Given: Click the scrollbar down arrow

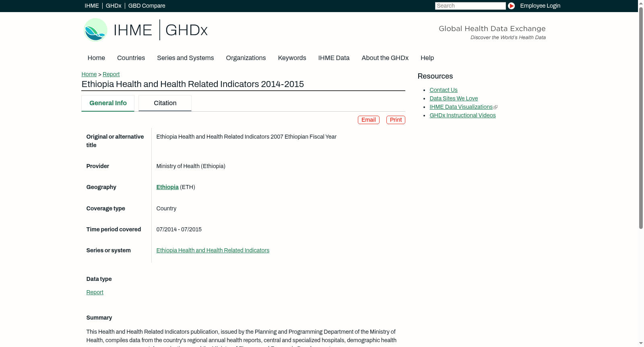Looking at the screenshot, I should click(x=641, y=343).
